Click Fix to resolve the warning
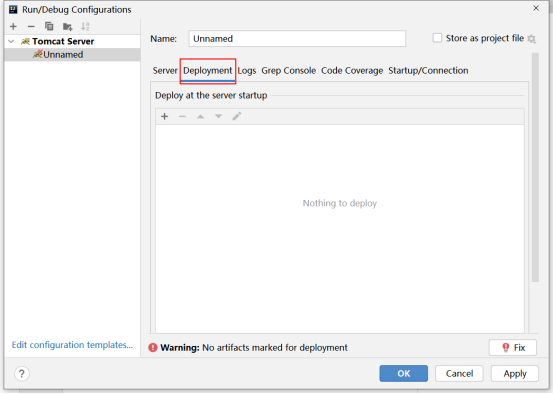The image size is (553, 394). tap(513, 348)
